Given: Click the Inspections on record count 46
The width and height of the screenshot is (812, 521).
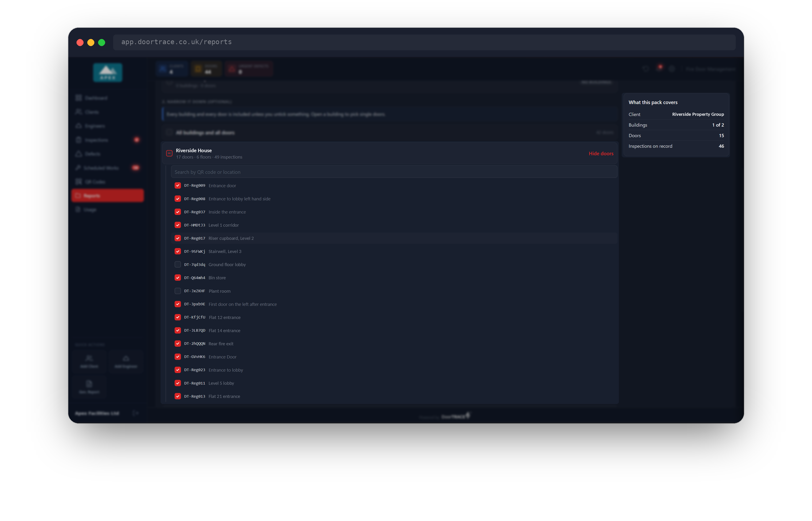Looking at the screenshot, I should click(721, 147).
